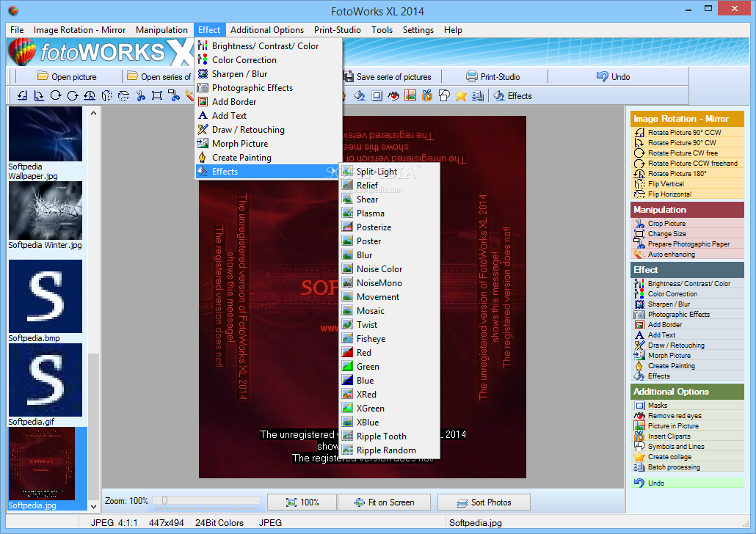
Task: Click Undo at the bottom of side panel
Action: [687, 483]
